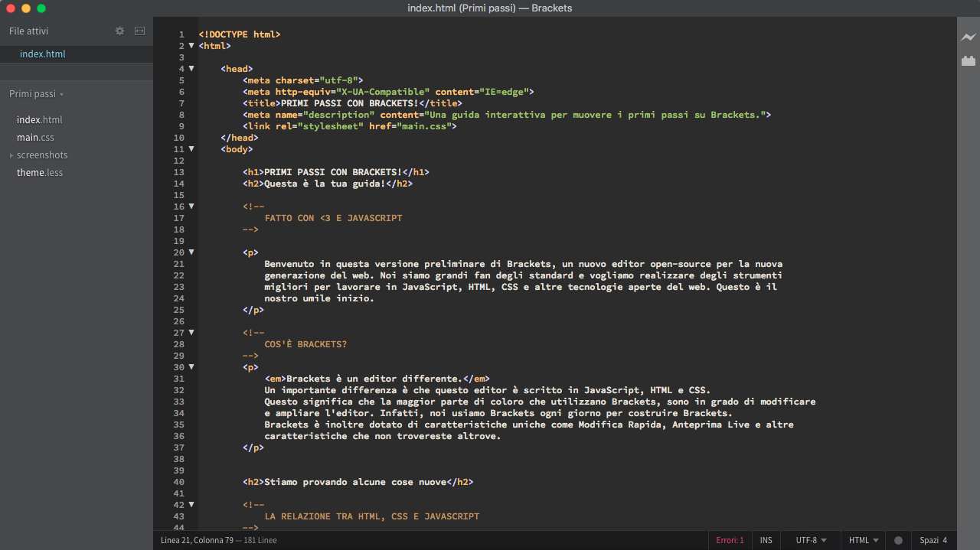Open the Primi passi project dropdown

coord(36,94)
